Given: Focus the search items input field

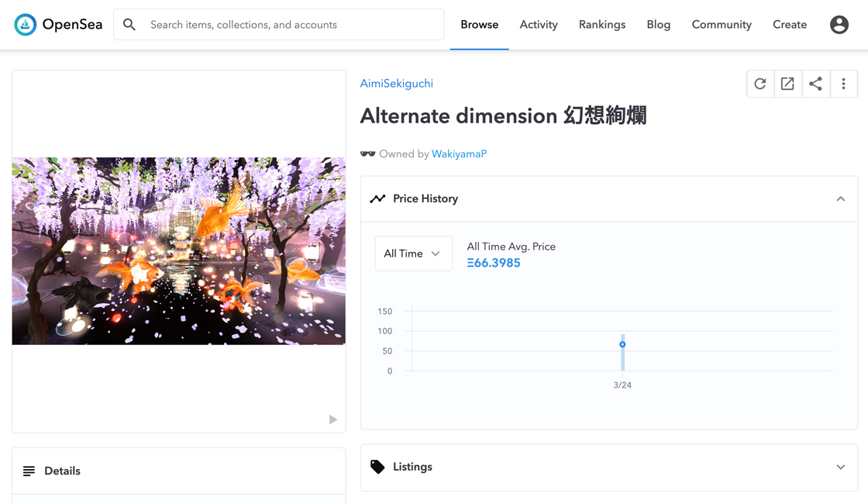Looking at the screenshot, I should point(278,24).
